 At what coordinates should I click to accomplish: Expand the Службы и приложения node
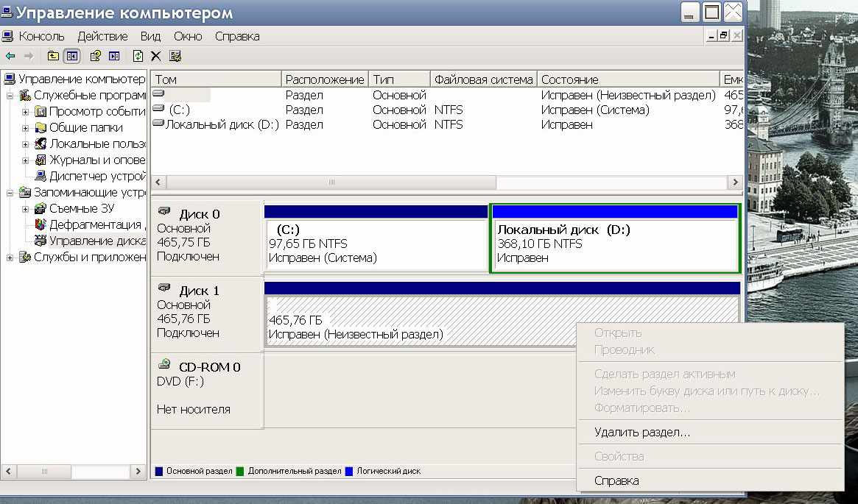[x=10, y=258]
